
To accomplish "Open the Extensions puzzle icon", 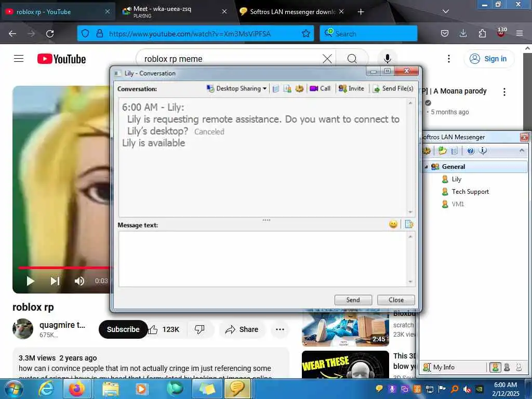I will 482,34.
